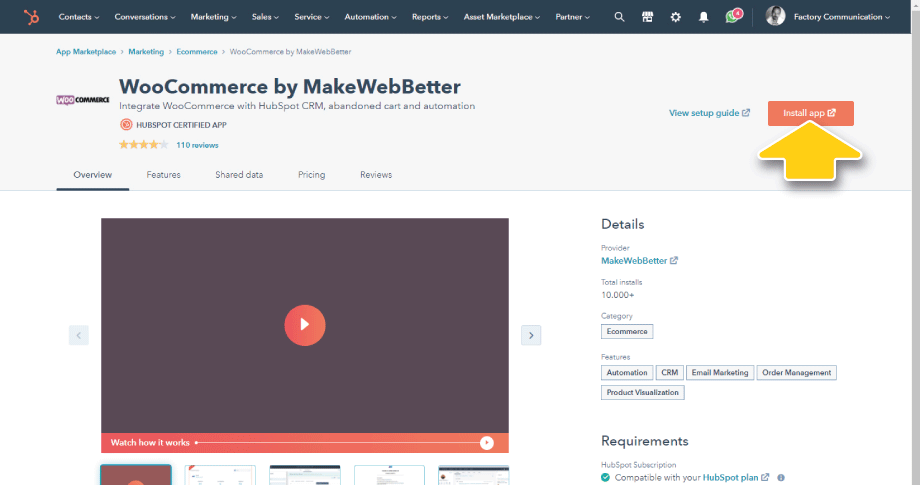Play the overview video
Screen dimensions: 920x485
tap(305, 325)
